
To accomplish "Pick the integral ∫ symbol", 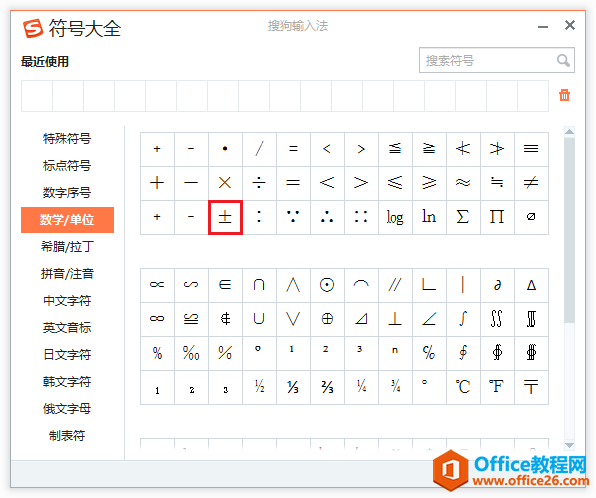I will (x=463, y=319).
